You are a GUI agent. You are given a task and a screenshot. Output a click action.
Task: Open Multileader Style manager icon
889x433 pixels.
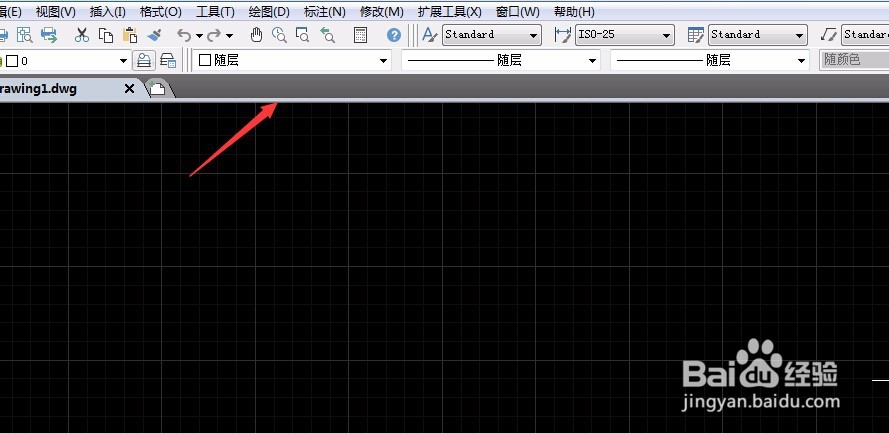(829, 35)
